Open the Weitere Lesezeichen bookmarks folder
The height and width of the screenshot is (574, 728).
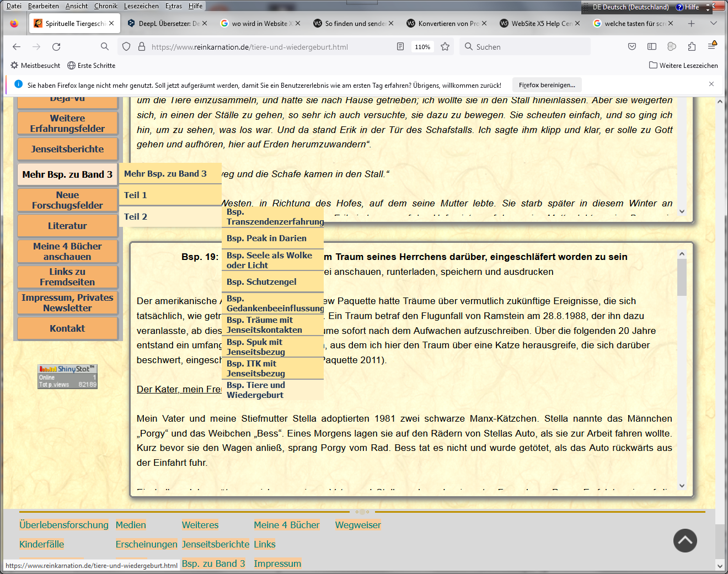683,65
